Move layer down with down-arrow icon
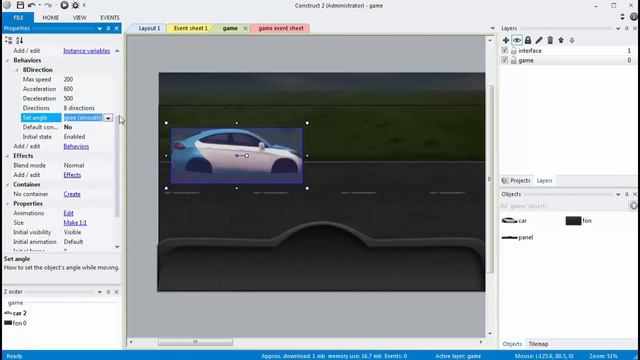This screenshot has height=360, width=640. [x=572, y=40]
